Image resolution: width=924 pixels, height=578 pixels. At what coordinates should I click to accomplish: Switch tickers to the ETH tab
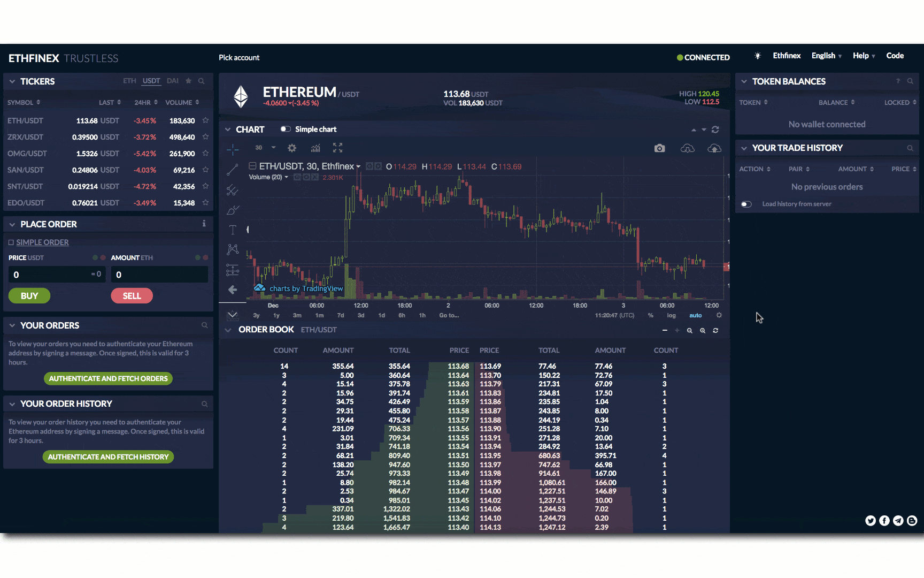pyautogui.click(x=129, y=81)
